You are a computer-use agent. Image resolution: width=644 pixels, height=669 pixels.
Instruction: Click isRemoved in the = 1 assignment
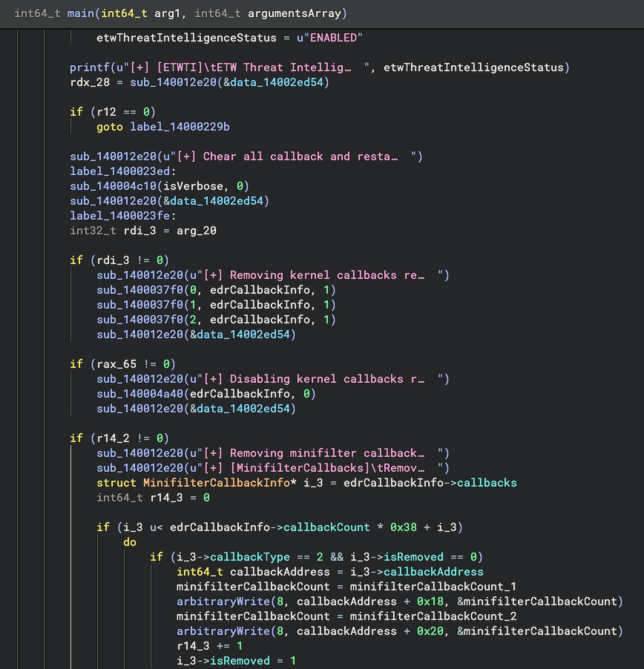(x=240, y=661)
